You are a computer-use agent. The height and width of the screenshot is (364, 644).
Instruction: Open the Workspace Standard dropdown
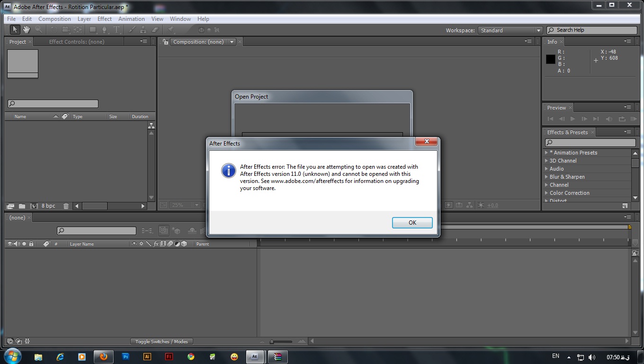[x=510, y=30]
